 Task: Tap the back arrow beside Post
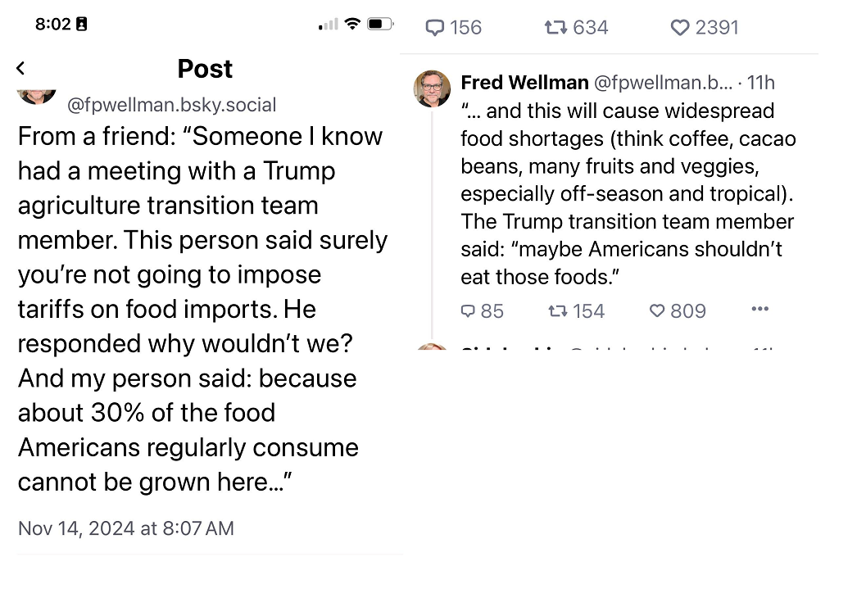21,68
